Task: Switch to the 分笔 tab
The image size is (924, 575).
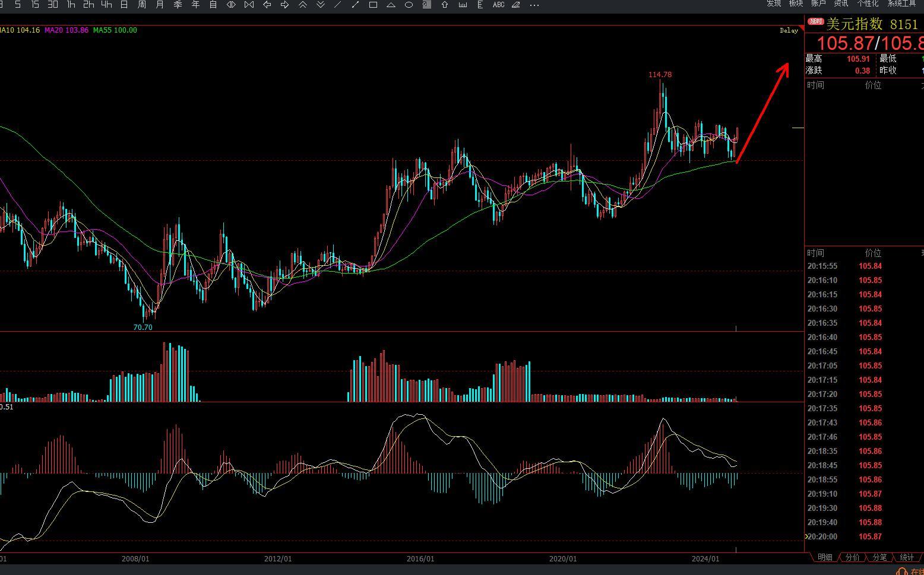Action: click(x=879, y=557)
